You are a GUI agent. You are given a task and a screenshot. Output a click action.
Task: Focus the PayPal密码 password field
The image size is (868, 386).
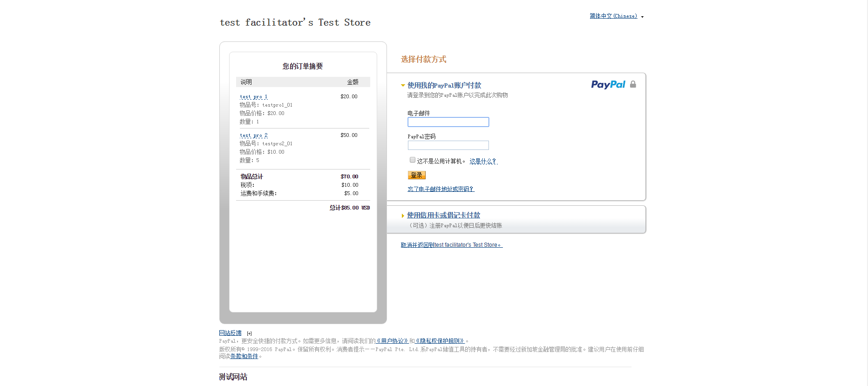448,145
